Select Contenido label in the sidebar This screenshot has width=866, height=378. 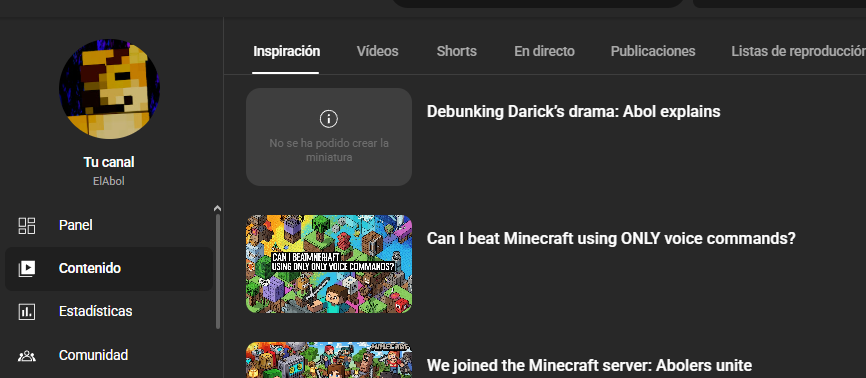89,269
